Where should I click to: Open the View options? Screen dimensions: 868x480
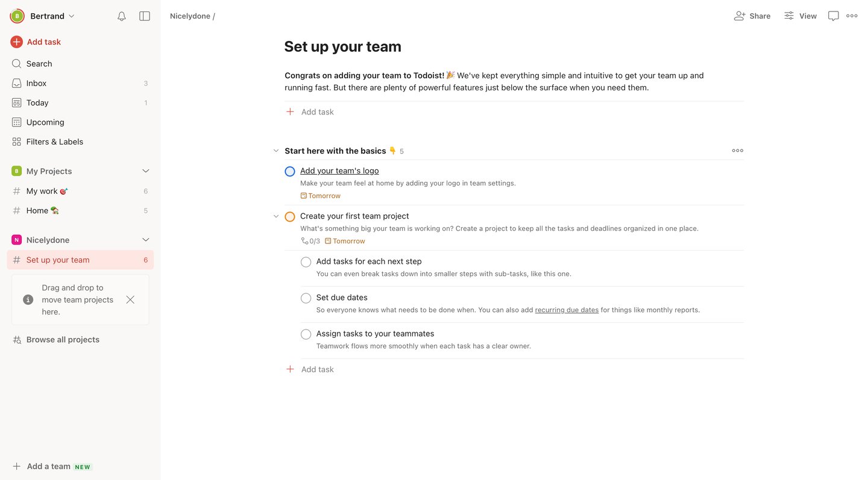800,16
